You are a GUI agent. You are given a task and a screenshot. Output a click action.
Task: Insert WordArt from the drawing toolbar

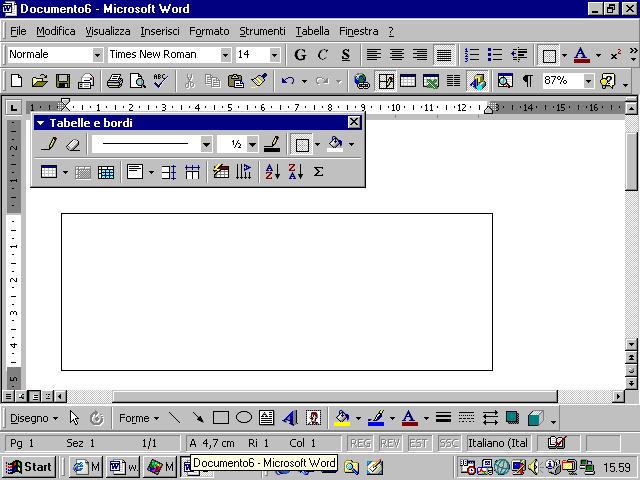(x=290, y=418)
